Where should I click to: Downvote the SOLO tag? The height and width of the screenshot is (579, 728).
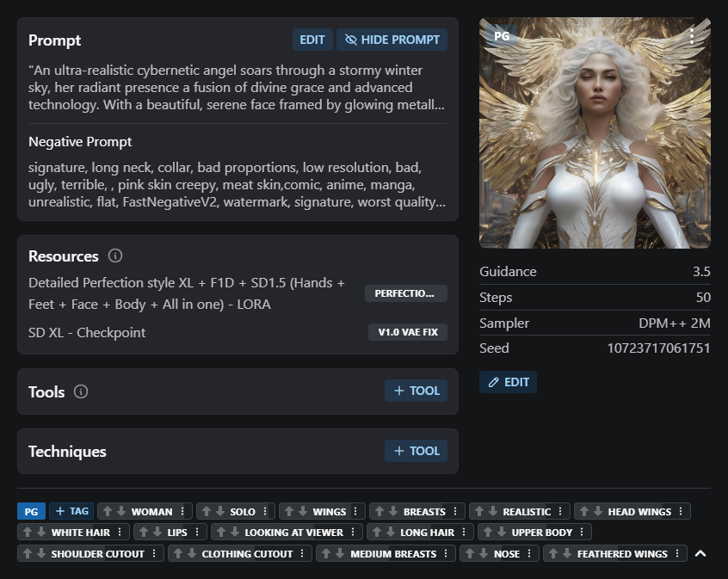pyautogui.click(x=220, y=511)
